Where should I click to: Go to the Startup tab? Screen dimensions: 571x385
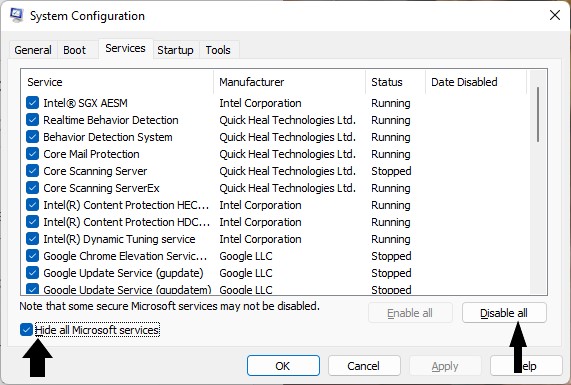(x=175, y=50)
